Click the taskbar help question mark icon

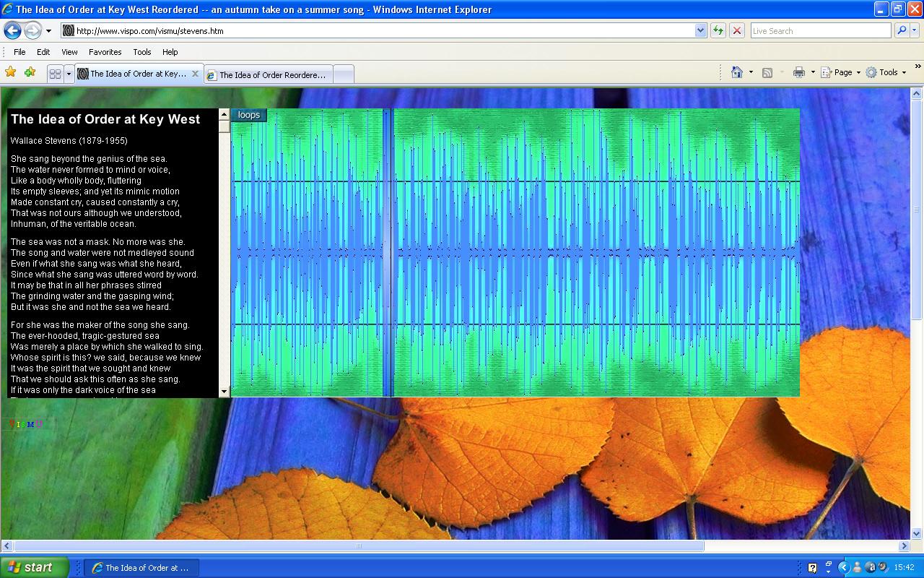(812, 568)
